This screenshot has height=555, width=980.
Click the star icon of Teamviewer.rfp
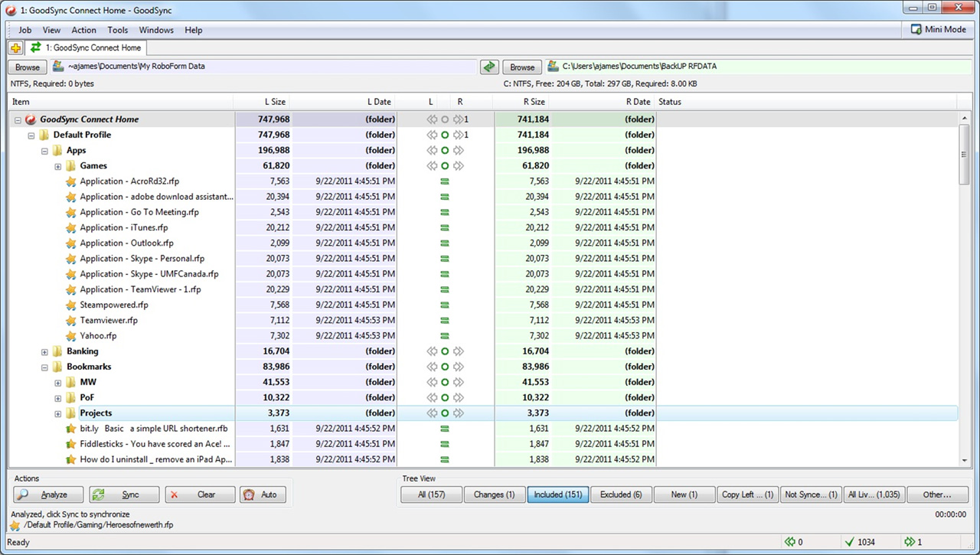coord(71,321)
